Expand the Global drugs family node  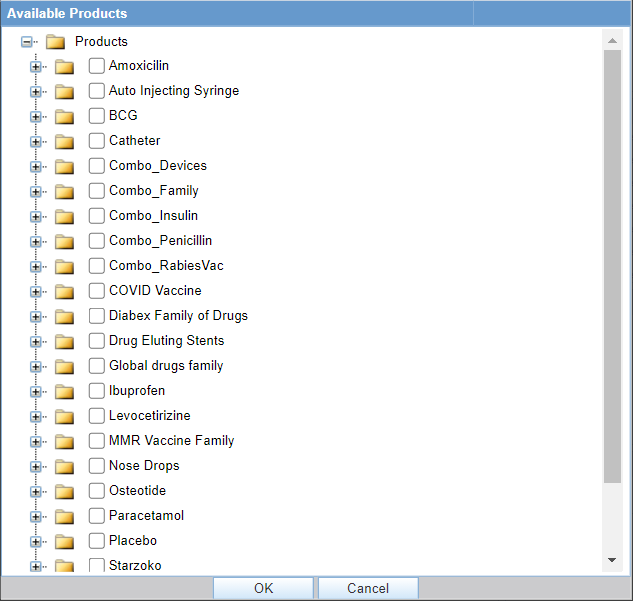36,367
